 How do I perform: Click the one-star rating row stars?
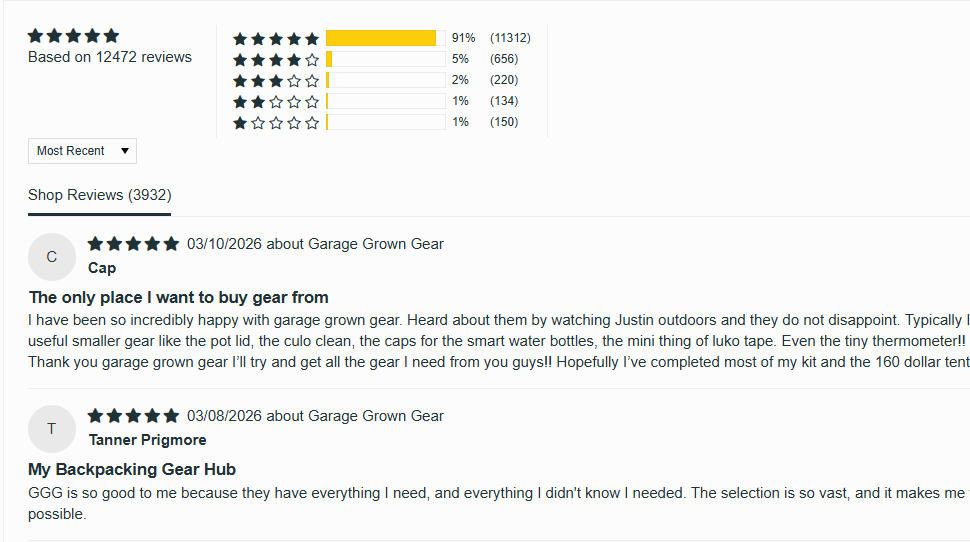point(276,123)
